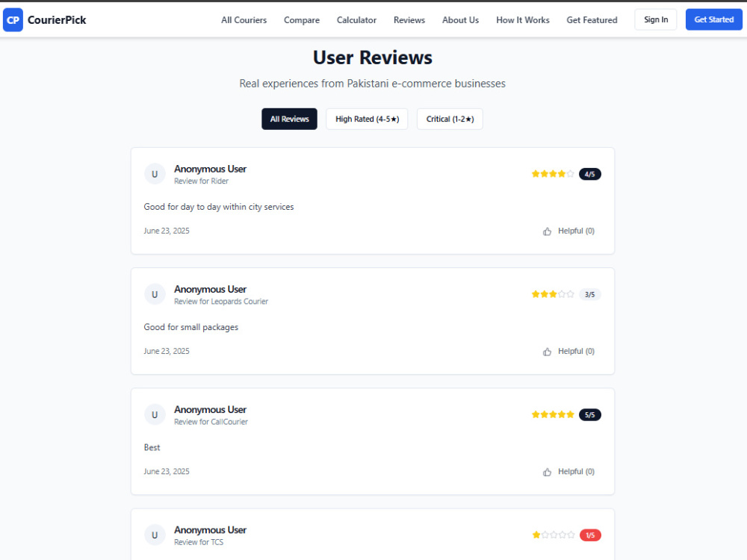Click the CP logo icon
747x560 pixels.
(13, 20)
